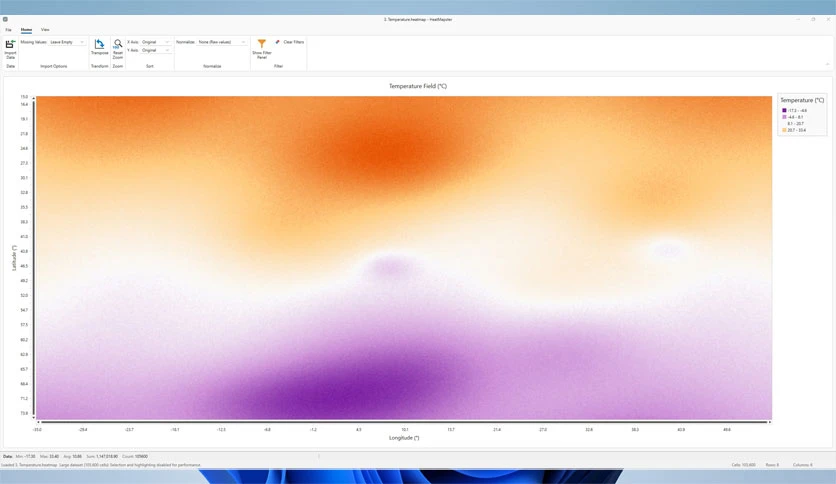Select the light purple -4.6 legend swatch

click(784, 117)
